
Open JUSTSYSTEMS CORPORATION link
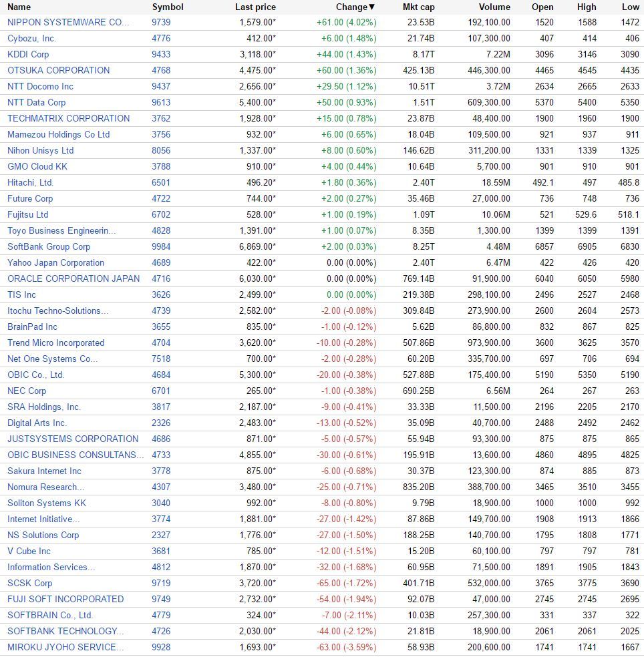coord(73,439)
